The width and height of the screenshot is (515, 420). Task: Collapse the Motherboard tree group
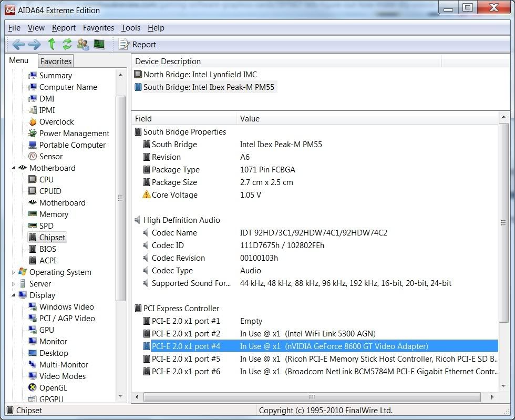tap(14, 168)
